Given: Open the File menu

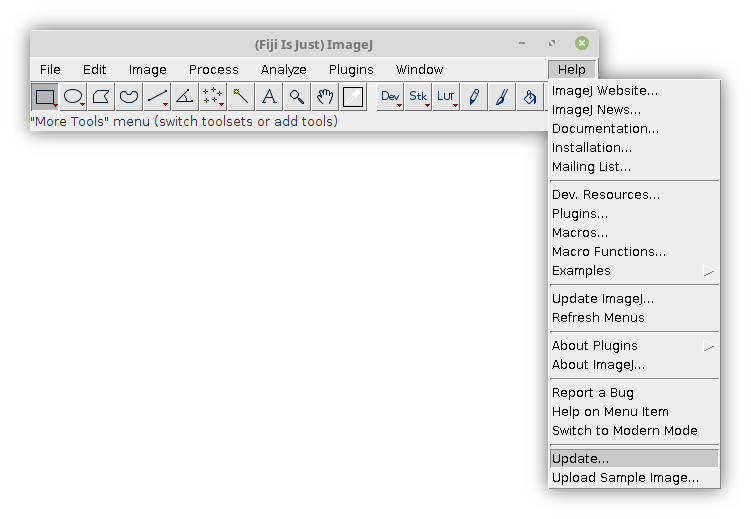Looking at the screenshot, I should (50, 69).
